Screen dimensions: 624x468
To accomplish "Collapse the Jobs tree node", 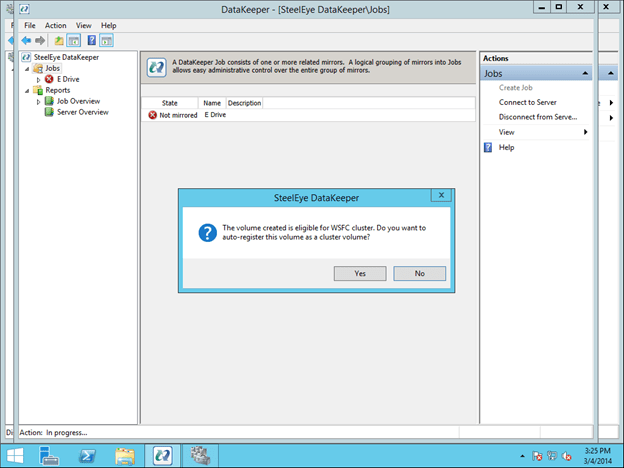I will [28, 68].
